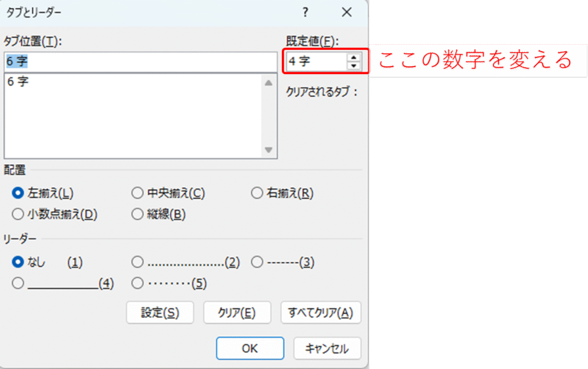The image size is (588, 369).
Task: Click the 既定値 value field
Action: pyautogui.click(x=316, y=61)
